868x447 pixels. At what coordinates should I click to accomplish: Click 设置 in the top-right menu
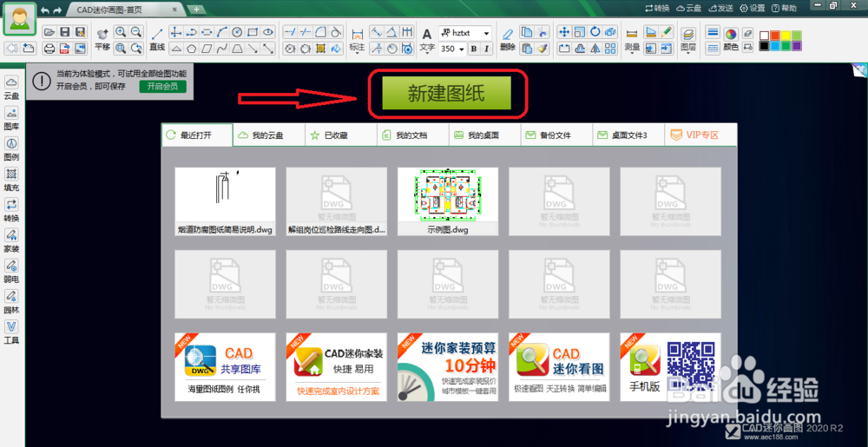tap(753, 9)
